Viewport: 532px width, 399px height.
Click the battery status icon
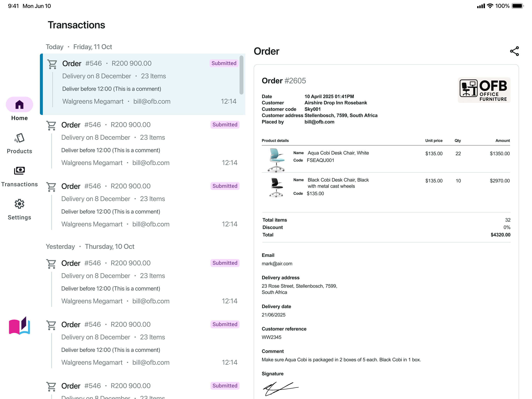pyautogui.click(x=518, y=6)
